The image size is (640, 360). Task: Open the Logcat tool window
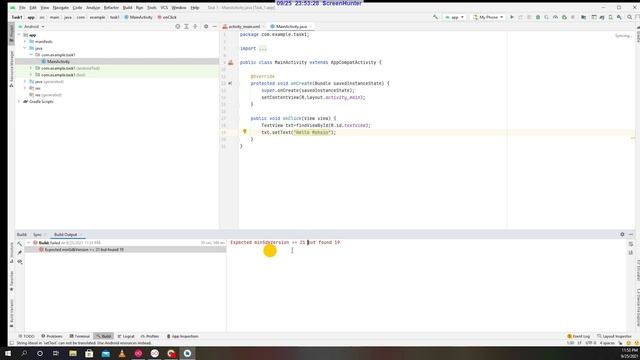(x=126, y=336)
